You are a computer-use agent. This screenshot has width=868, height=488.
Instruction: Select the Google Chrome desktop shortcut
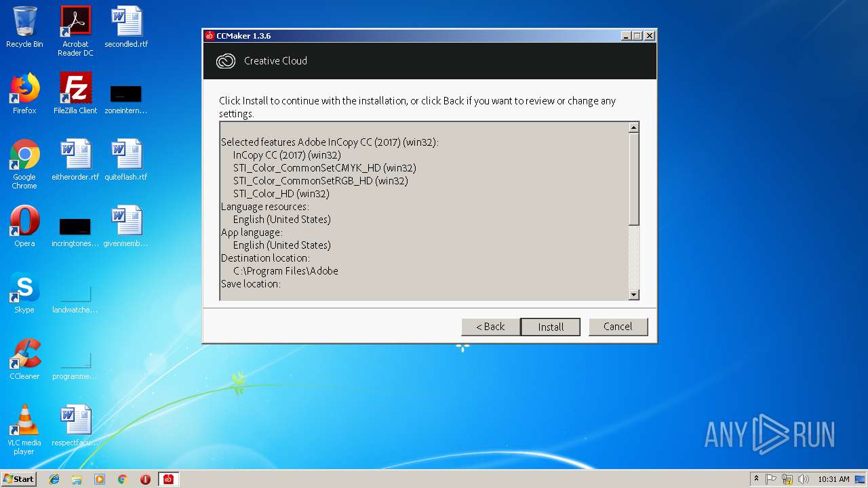pyautogui.click(x=24, y=164)
